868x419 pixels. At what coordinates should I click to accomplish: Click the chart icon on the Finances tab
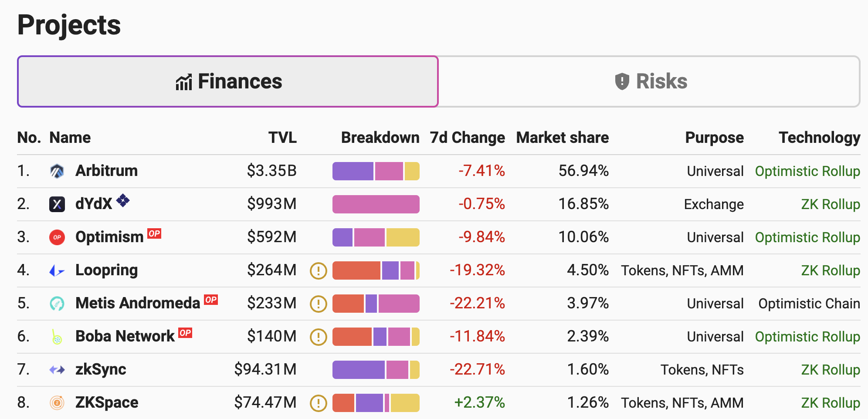pyautogui.click(x=184, y=82)
